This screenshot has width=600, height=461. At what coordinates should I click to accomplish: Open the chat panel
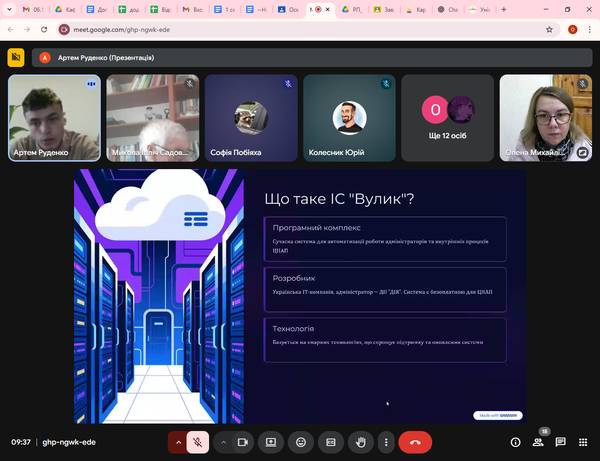tap(560, 441)
